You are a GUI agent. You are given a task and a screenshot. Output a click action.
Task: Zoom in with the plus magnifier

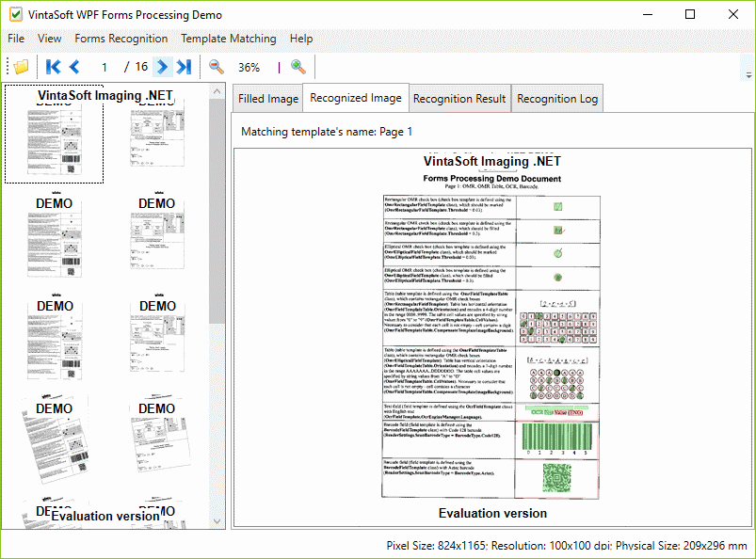298,67
